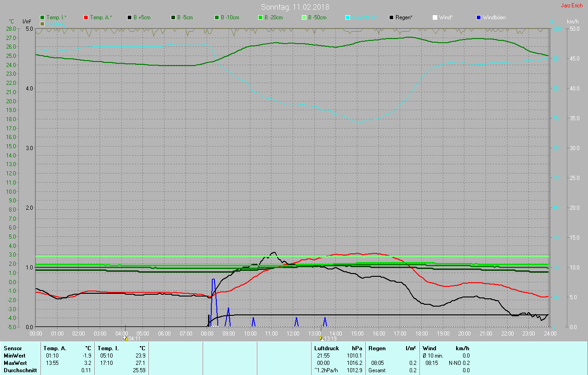Viewport: 588px width, 375px height.
Task: Click the light green B -50cm legend square
Action: pyautogui.click(x=304, y=17)
